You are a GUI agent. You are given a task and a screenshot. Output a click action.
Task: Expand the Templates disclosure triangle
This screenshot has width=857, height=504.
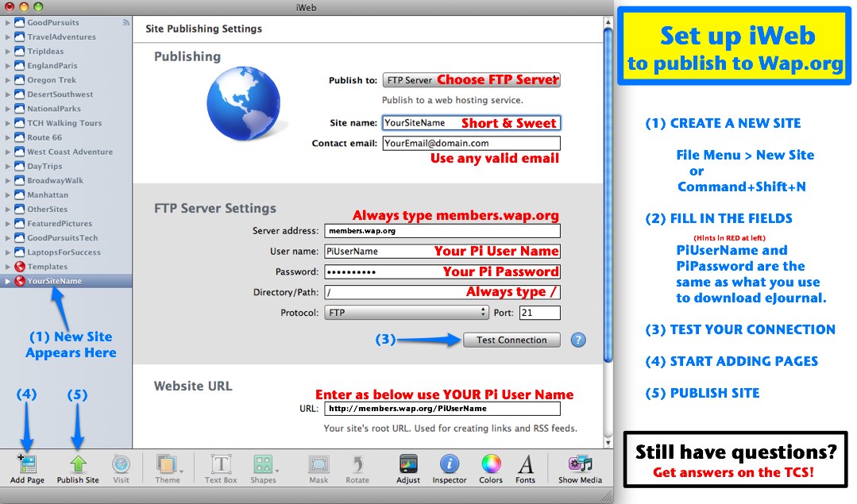tap(7, 267)
